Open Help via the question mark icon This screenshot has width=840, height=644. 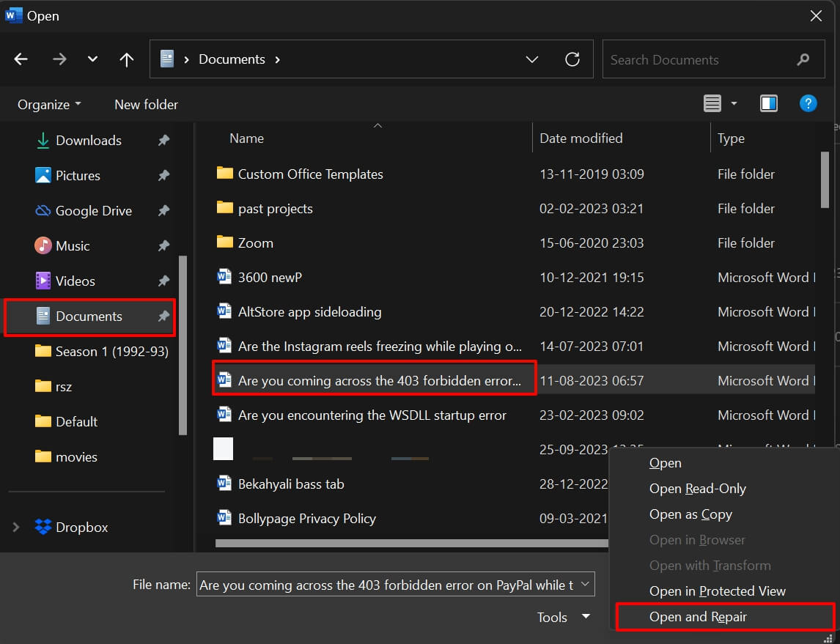(808, 103)
